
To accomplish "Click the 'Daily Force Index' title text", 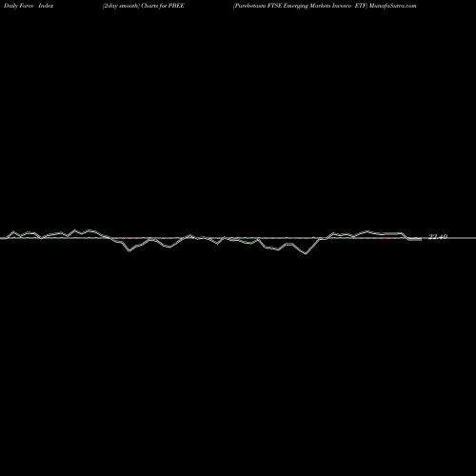I will click(29, 6).
